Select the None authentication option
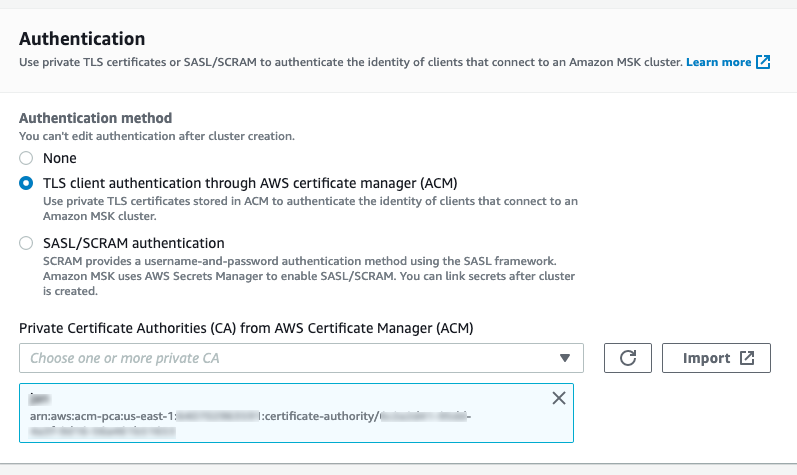Screen dimensions: 797x475 click(x=26, y=158)
